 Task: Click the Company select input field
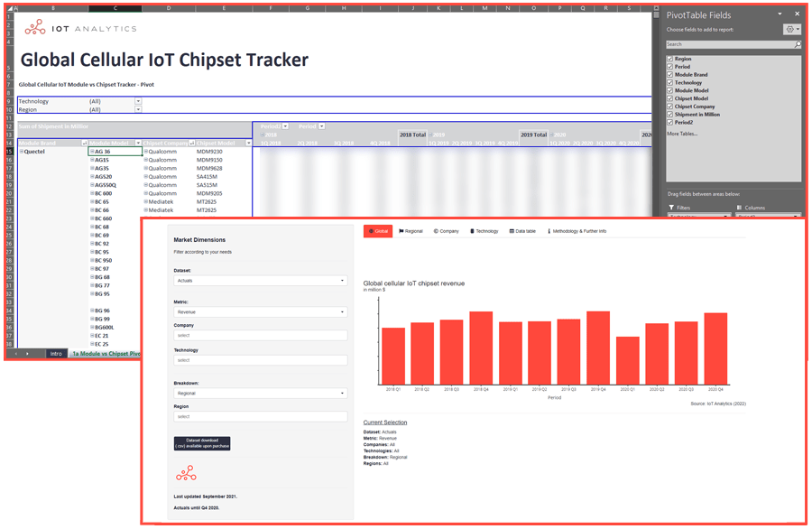click(x=261, y=336)
